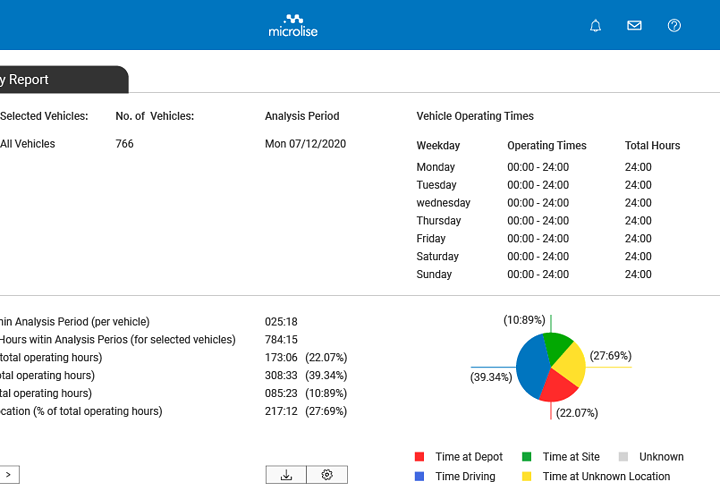Image resolution: width=720 pixels, height=499 pixels.
Task: Click the help question mark icon
Action: pyautogui.click(x=674, y=25)
